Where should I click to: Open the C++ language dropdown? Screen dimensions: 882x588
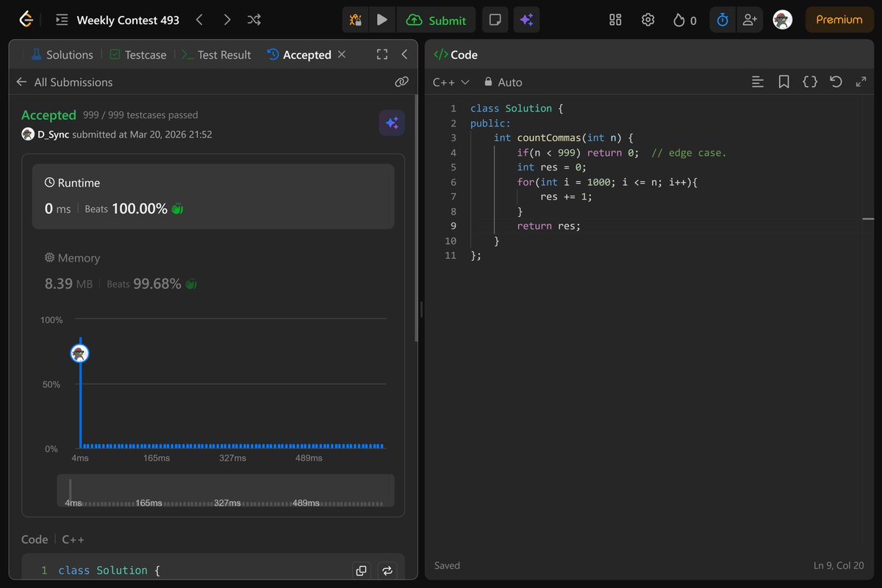pyautogui.click(x=451, y=82)
